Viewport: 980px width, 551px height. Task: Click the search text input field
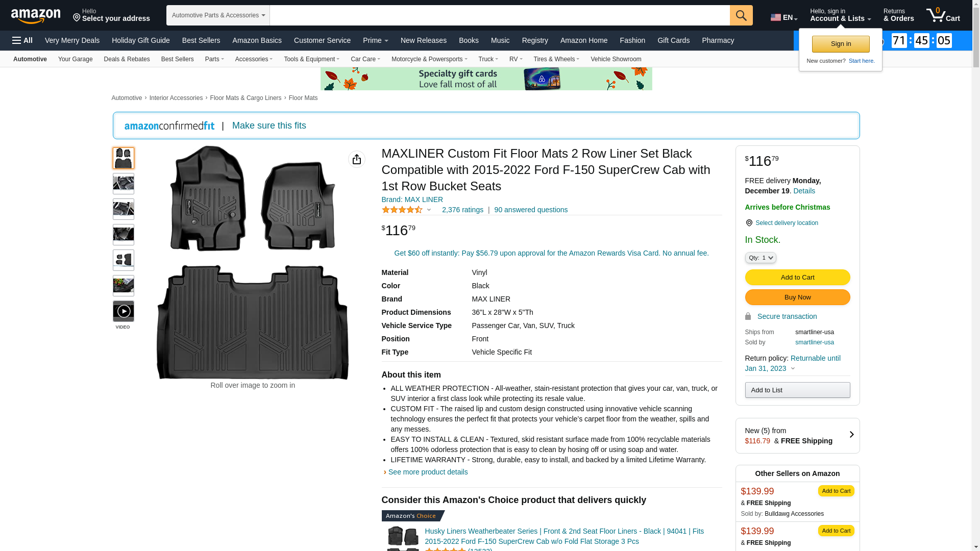point(499,15)
